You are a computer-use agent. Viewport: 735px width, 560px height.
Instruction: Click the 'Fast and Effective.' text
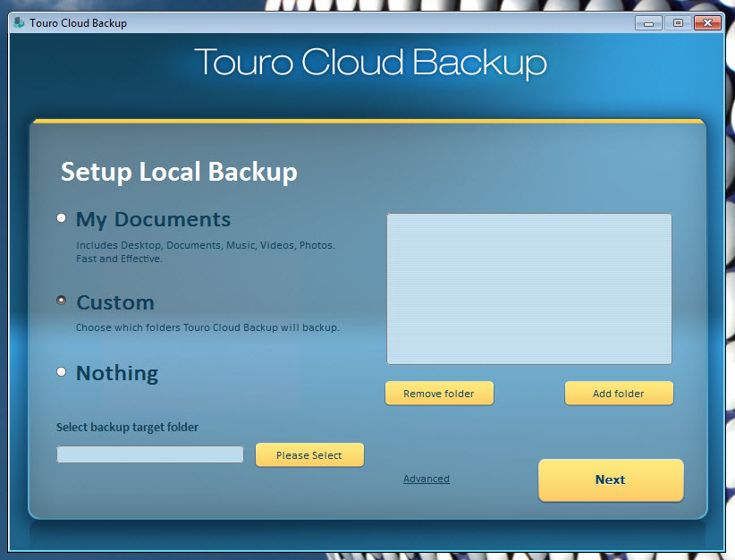click(119, 259)
